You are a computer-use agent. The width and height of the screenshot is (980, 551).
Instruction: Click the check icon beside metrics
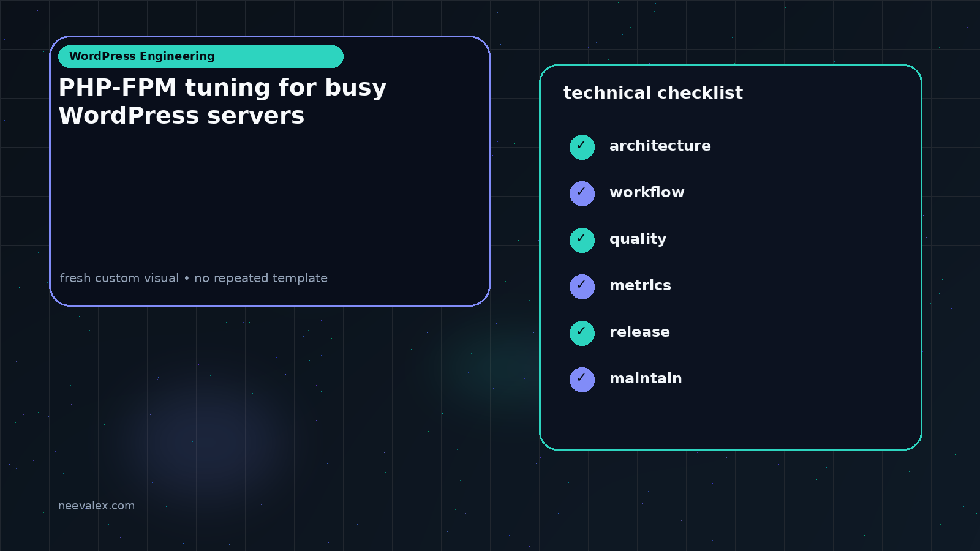[x=582, y=287]
